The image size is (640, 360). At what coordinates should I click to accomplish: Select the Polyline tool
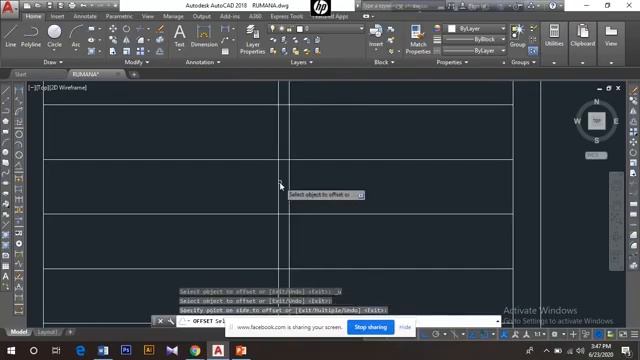click(x=31, y=36)
